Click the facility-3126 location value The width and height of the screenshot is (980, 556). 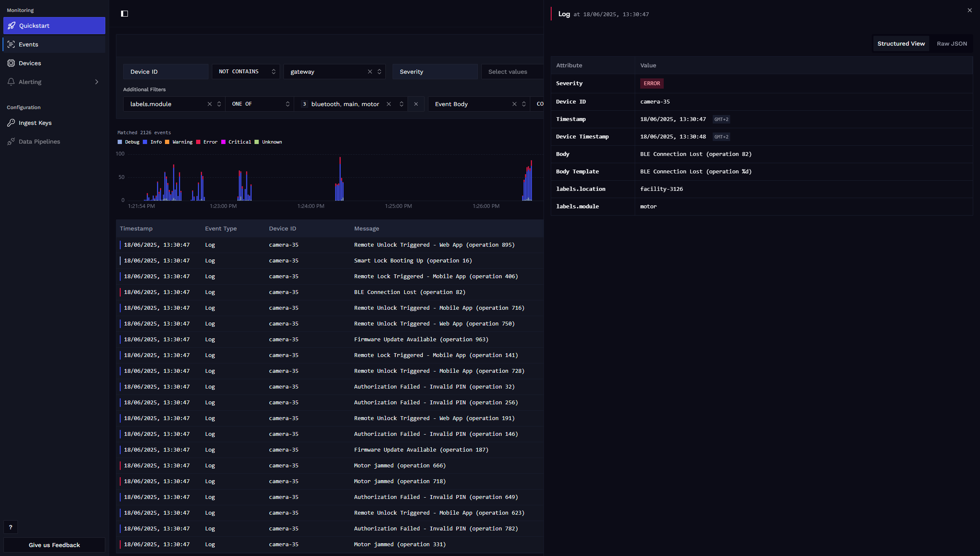[x=662, y=189]
